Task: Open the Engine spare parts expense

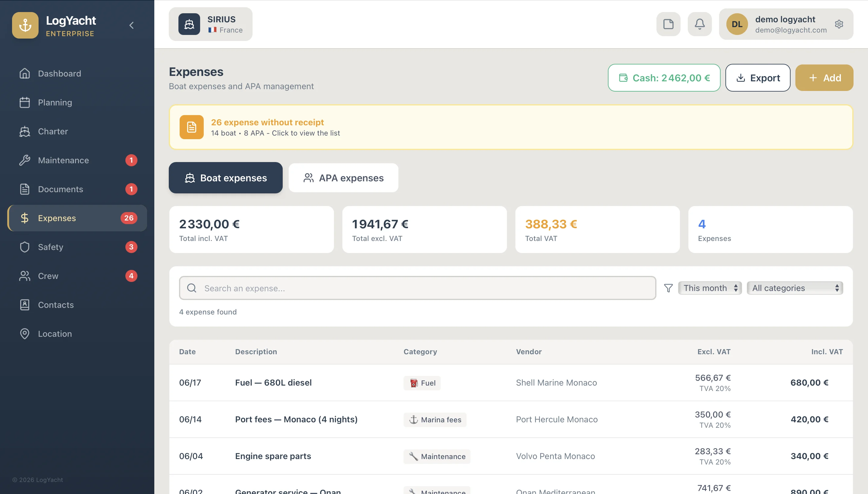Action: pyautogui.click(x=511, y=456)
